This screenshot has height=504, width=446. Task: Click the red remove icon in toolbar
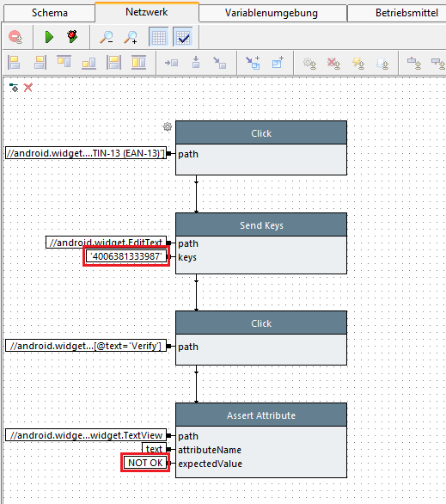(x=15, y=37)
